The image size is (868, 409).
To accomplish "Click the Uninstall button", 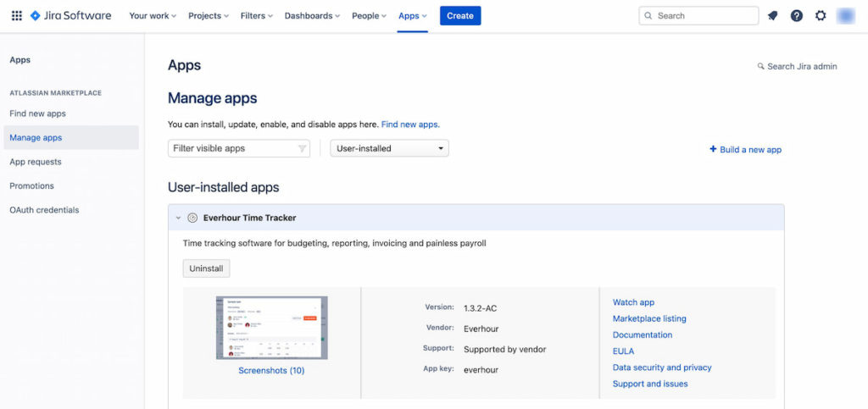I will click(206, 268).
